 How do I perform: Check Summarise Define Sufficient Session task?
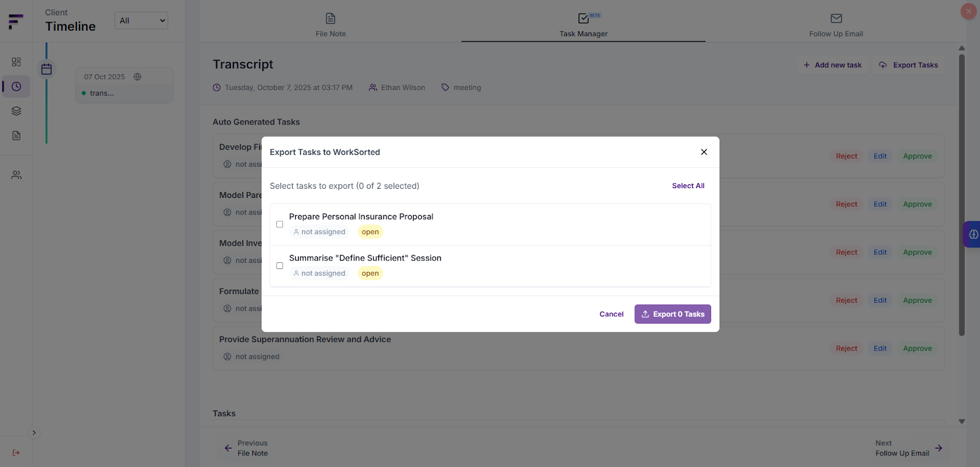point(279,265)
